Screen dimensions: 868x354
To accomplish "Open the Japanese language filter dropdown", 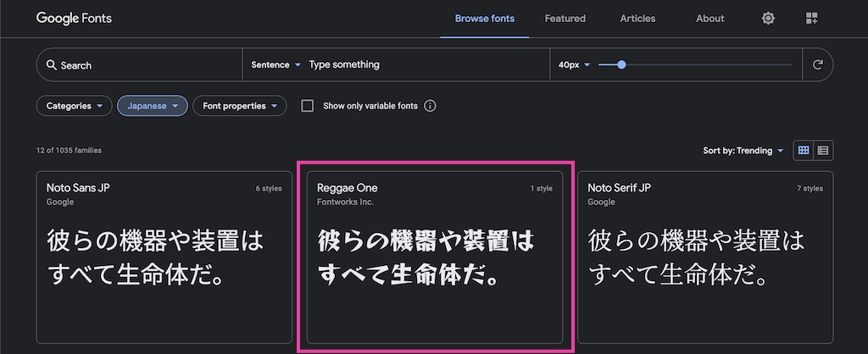I will tap(153, 106).
